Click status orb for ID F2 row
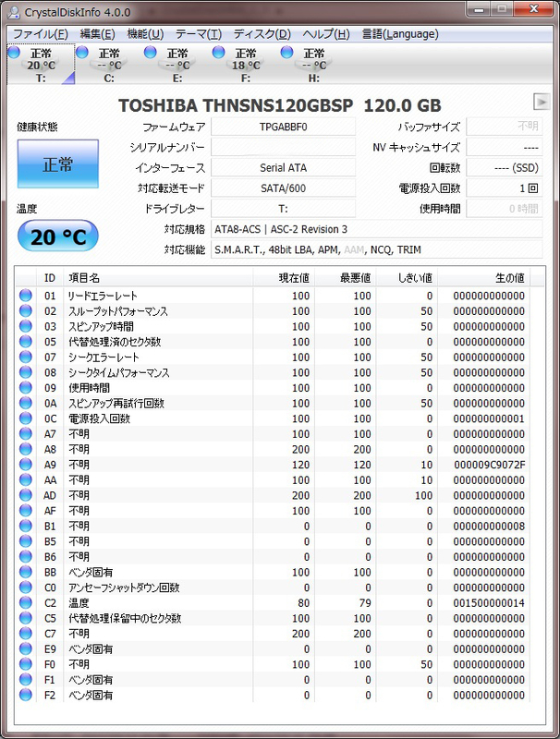This screenshot has width=560, height=739. (26, 696)
